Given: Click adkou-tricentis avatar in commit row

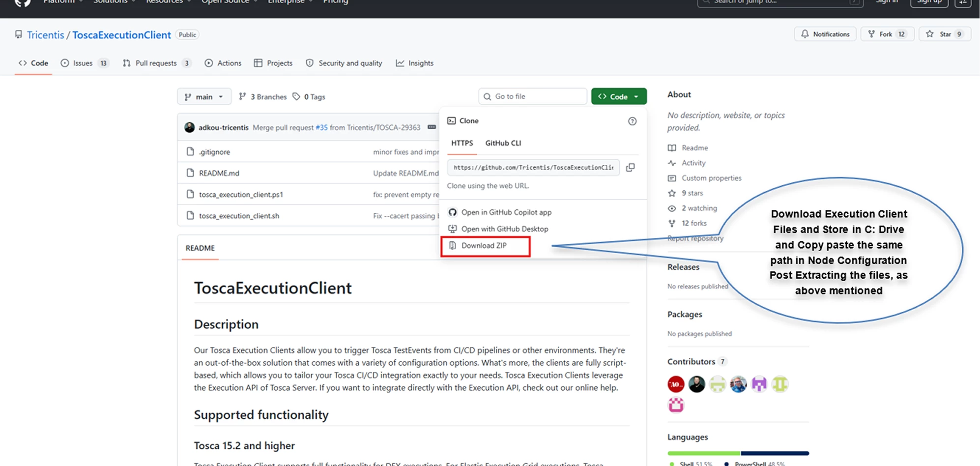Looking at the screenshot, I should click(x=189, y=127).
